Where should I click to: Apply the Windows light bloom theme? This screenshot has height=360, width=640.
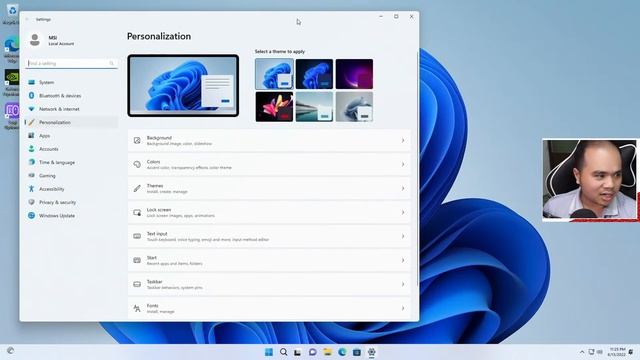274,74
